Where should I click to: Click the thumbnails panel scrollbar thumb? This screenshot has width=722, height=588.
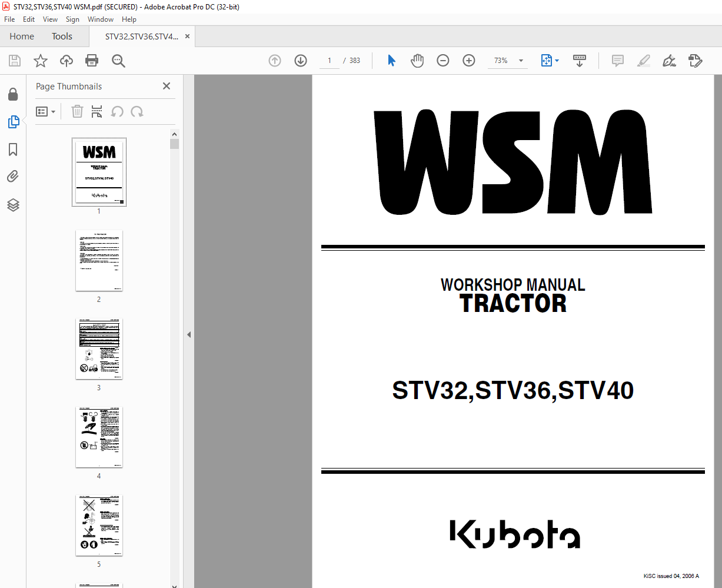(x=175, y=144)
